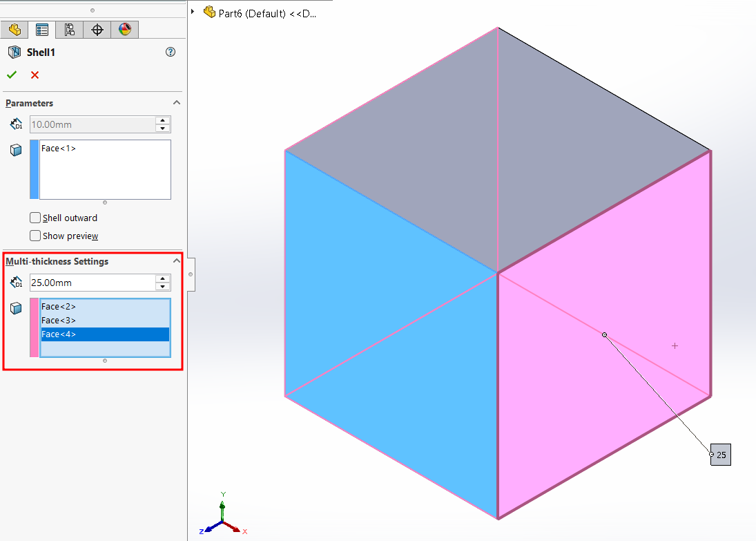Select Face<1> in faces to remove list
This screenshot has width=756, height=541.
[x=59, y=149]
